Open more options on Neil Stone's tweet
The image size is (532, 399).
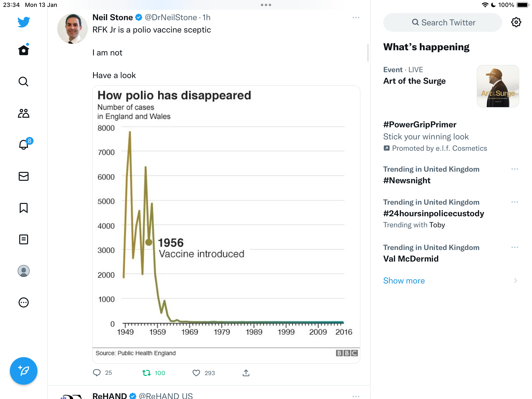(x=356, y=17)
